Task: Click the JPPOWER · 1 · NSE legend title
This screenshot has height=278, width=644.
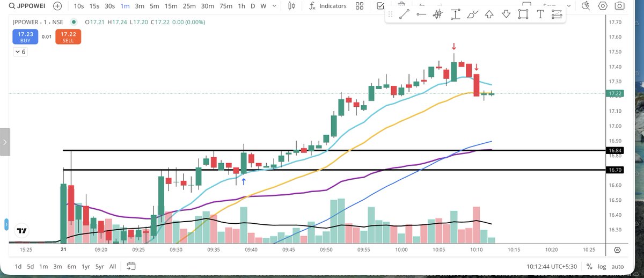Action: (x=39, y=23)
